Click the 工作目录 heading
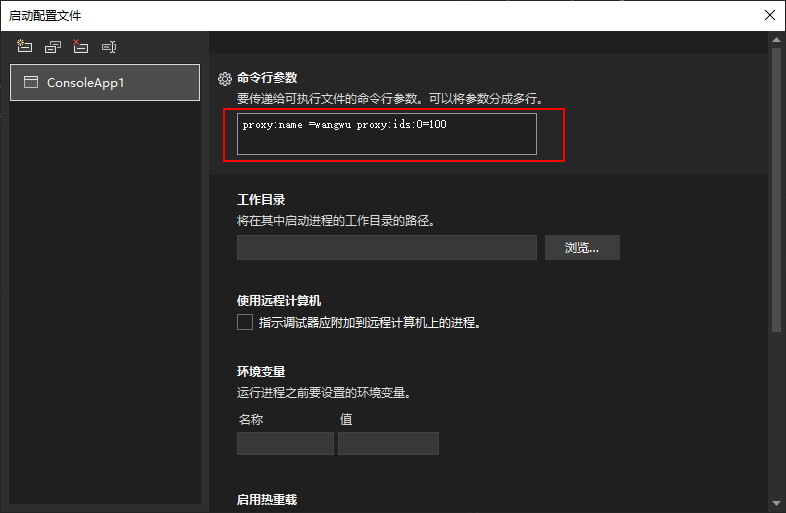The image size is (786, 513). pos(261,200)
